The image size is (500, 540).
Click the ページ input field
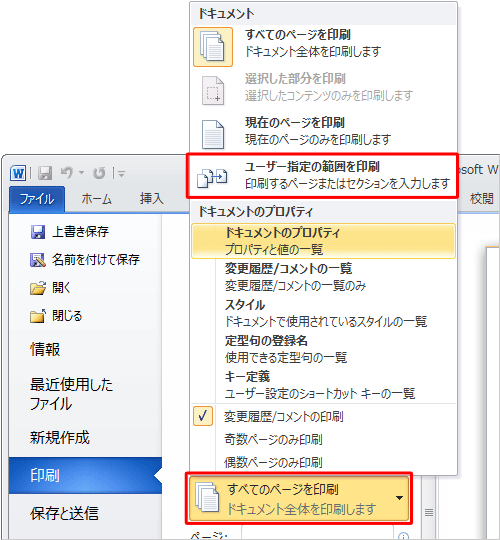pos(317,532)
